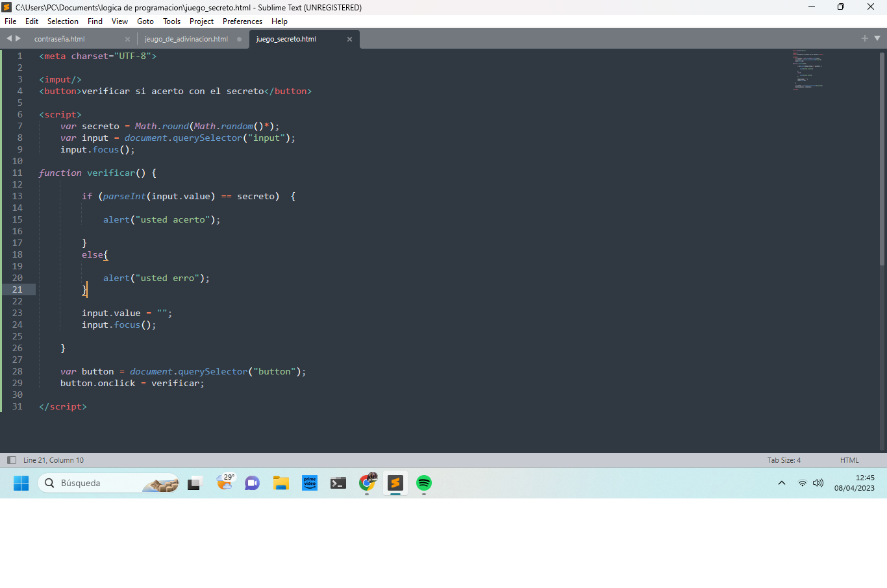The width and height of the screenshot is (887, 588).
Task: Click unsaved dot on jeugo_de_adivinacion.html tab
Action: tap(239, 39)
